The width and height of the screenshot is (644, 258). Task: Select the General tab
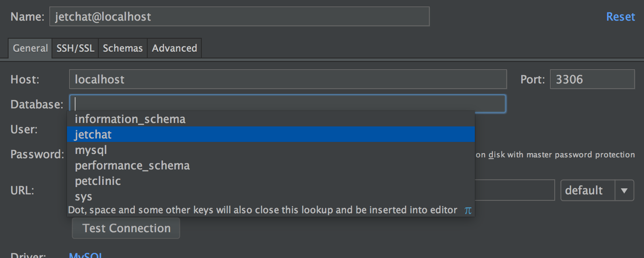[x=30, y=48]
